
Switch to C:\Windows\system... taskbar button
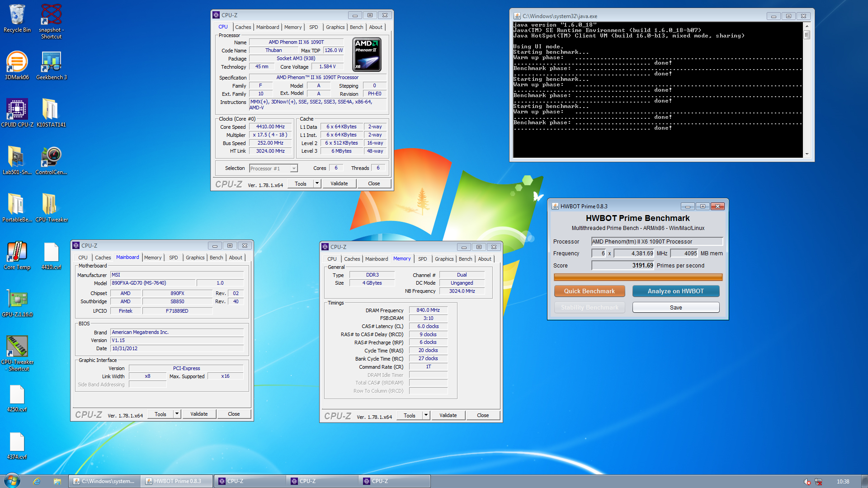[105, 481]
